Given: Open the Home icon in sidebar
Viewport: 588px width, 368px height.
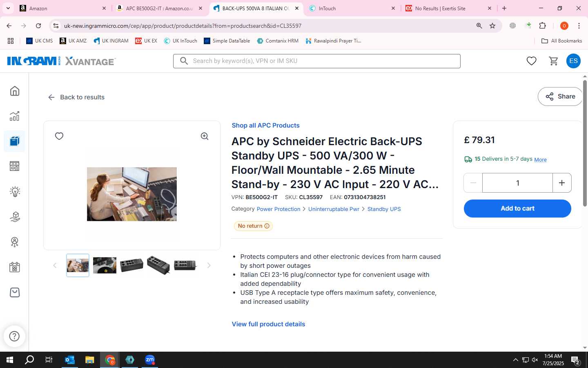Looking at the screenshot, I should click(15, 91).
